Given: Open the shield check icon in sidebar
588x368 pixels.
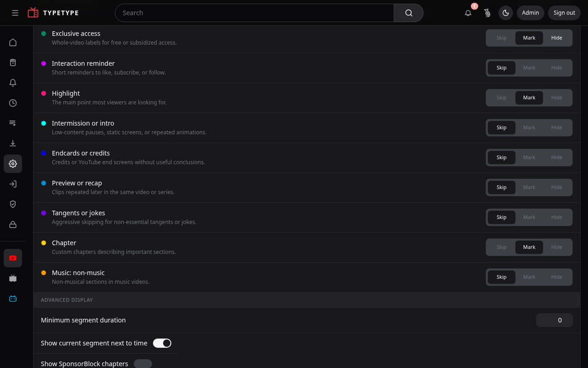Looking at the screenshot, I should [x=13, y=204].
